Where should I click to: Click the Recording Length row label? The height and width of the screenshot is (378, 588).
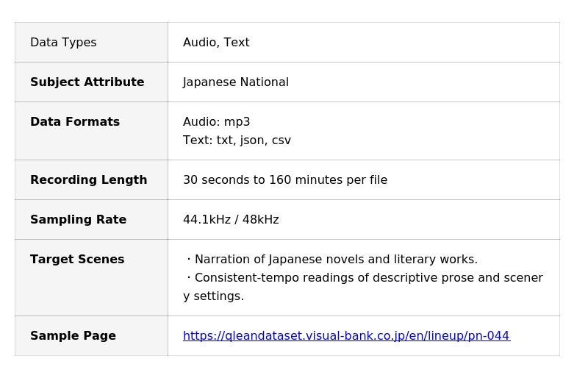click(x=88, y=180)
